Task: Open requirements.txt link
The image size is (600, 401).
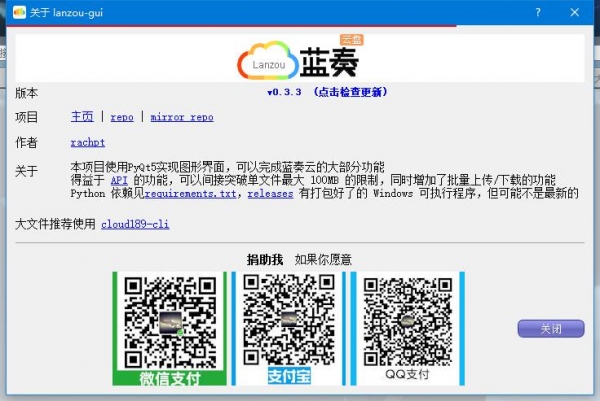Action: pyautogui.click(x=191, y=194)
